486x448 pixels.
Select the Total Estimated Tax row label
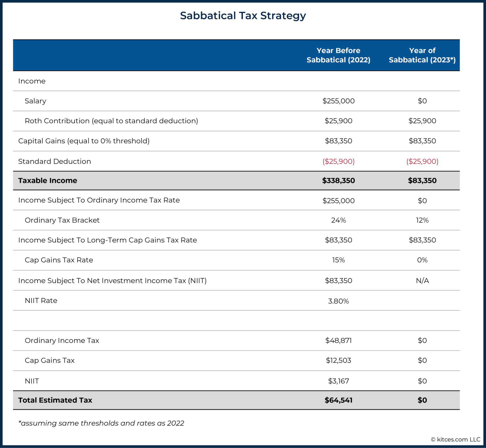coord(55,400)
